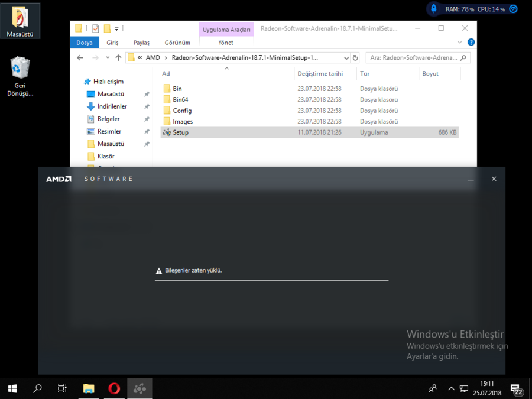Click the Bileşenler zaten yüklü message
The image size is (532, 399).
(193, 270)
